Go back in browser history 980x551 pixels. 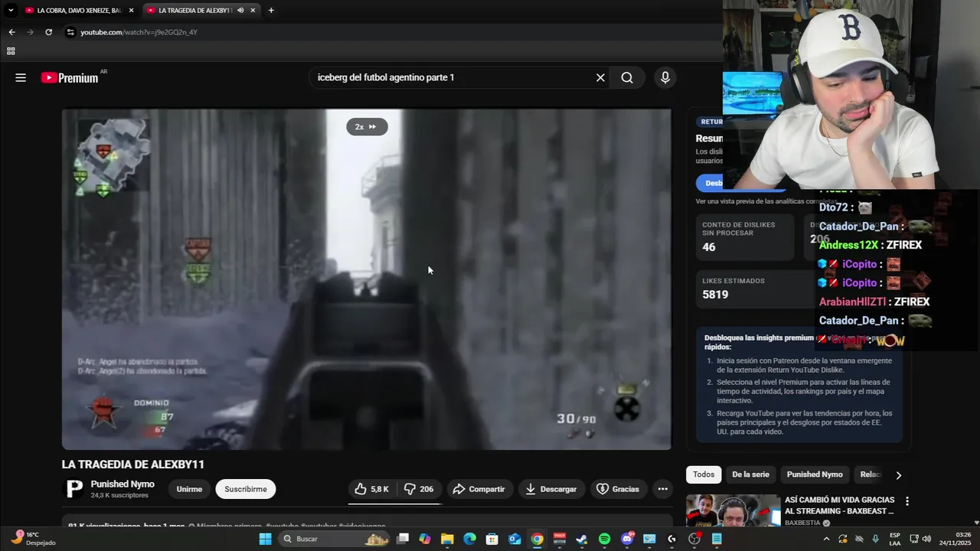(11, 32)
